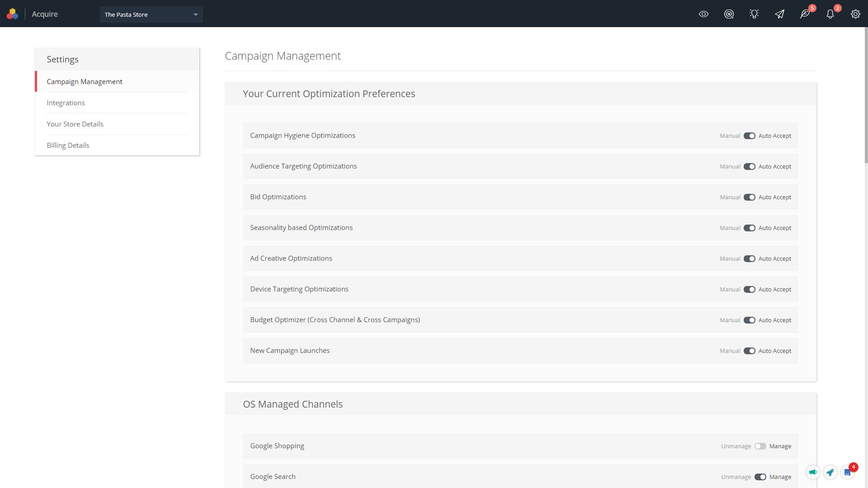Image resolution: width=868 pixels, height=488 pixels.
Task: Open the notifications bell icon
Action: point(830,14)
